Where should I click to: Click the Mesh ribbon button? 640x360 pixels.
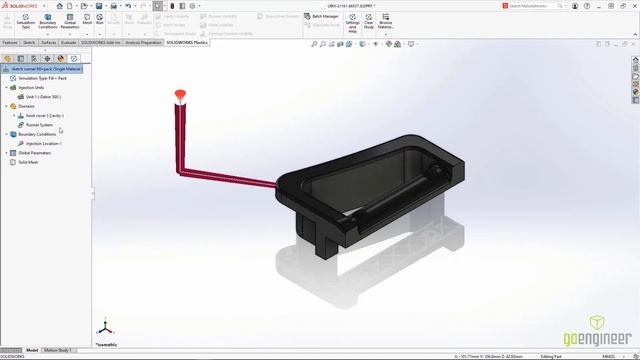click(x=87, y=19)
